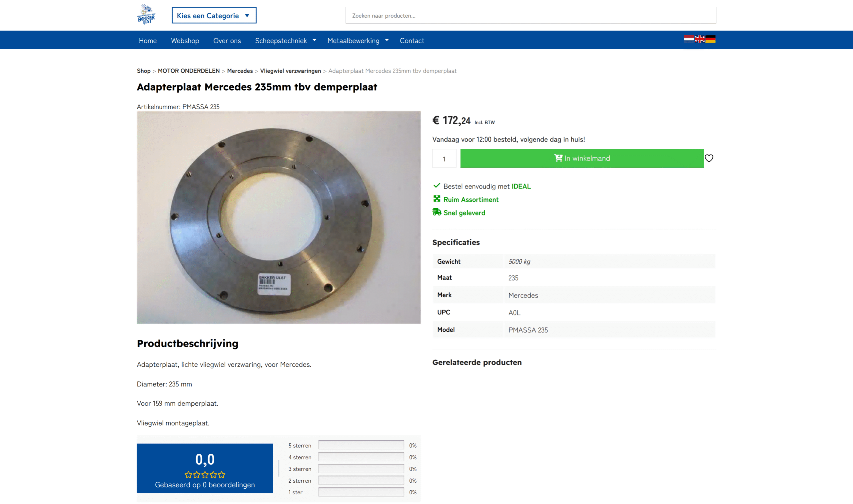Click the Snel geleverd truck icon

click(x=437, y=212)
